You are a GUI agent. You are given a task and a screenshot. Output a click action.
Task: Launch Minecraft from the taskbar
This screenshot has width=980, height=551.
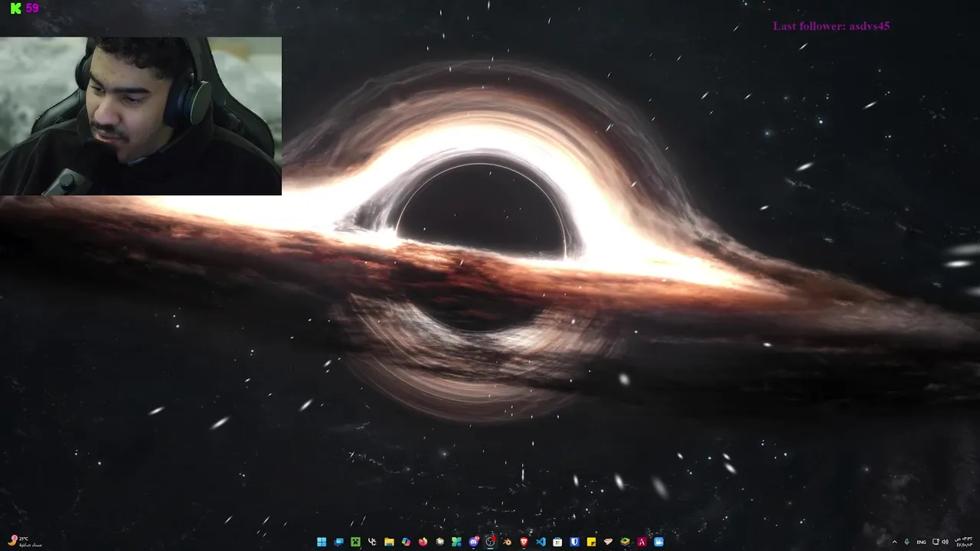tap(355, 542)
